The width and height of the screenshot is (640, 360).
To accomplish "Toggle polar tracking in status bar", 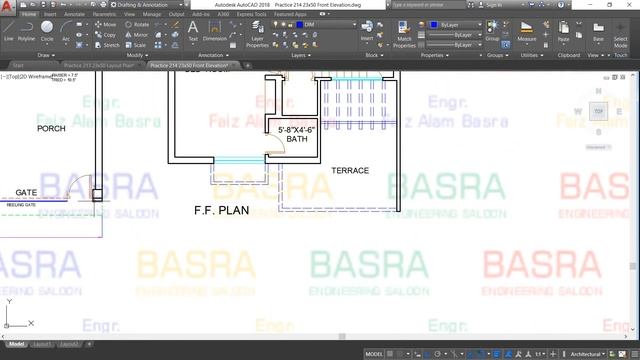I will coord(437,354).
